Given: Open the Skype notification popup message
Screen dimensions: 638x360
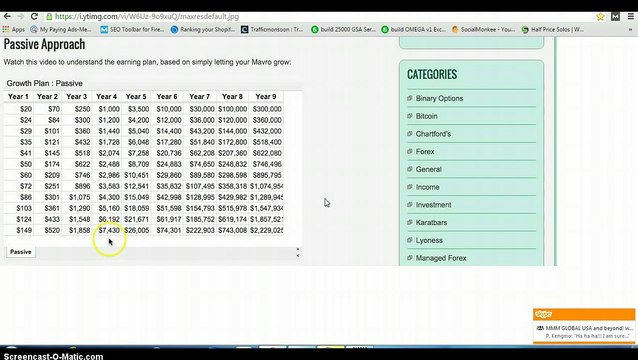Looking at the screenshot, I should 584,332.
